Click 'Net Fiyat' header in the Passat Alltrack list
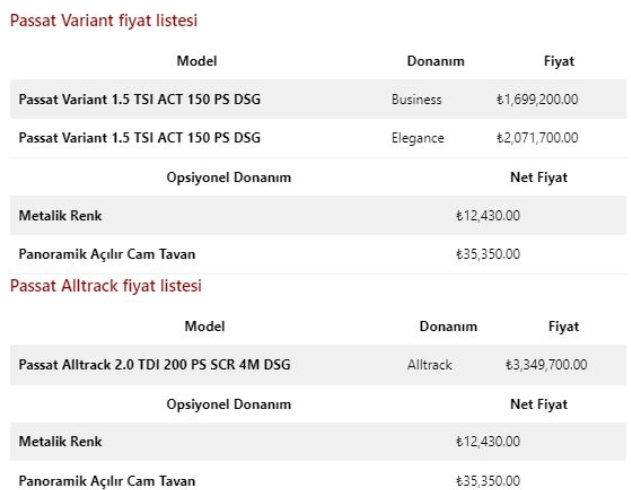The height and width of the screenshot is (490, 631). click(x=539, y=404)
